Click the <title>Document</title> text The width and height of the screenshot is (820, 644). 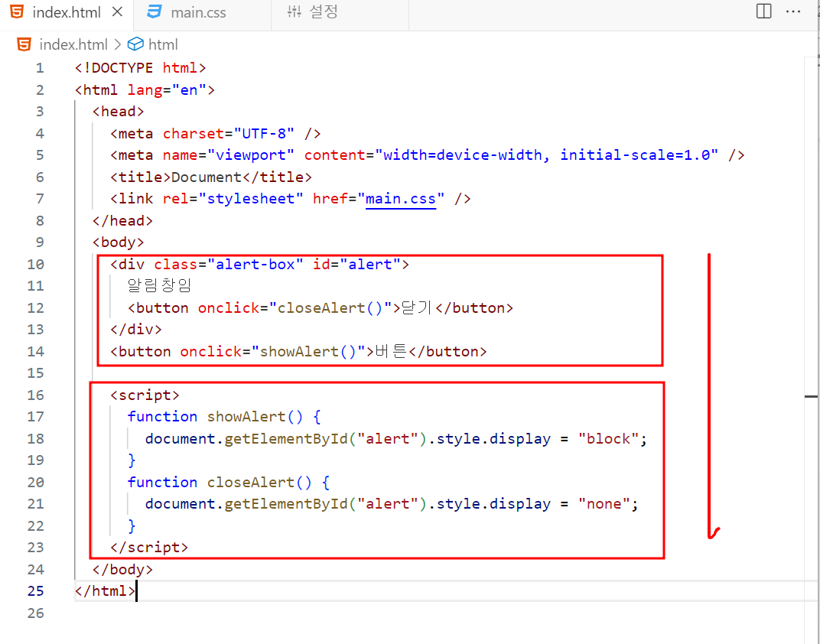click(x=211, y=177)
